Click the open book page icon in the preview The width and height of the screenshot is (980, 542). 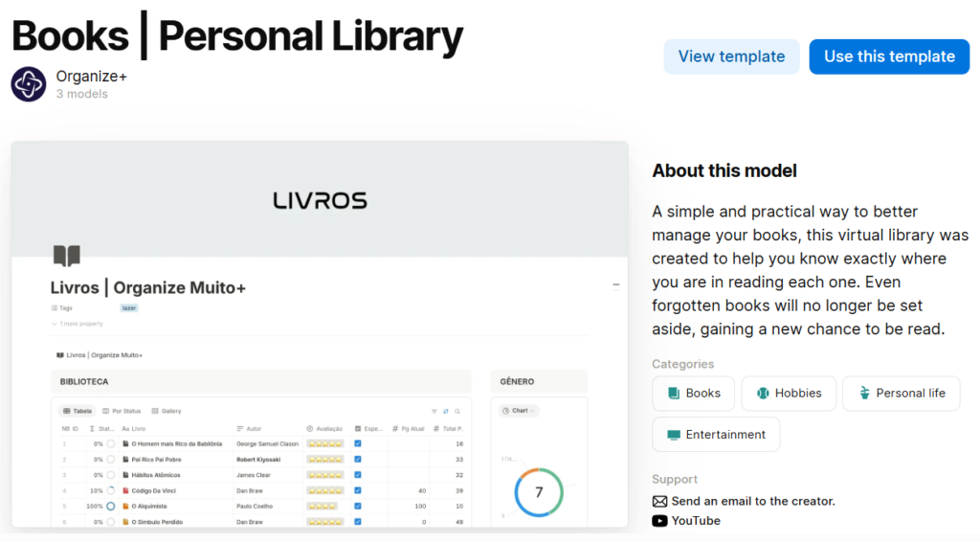click(67, 256)
